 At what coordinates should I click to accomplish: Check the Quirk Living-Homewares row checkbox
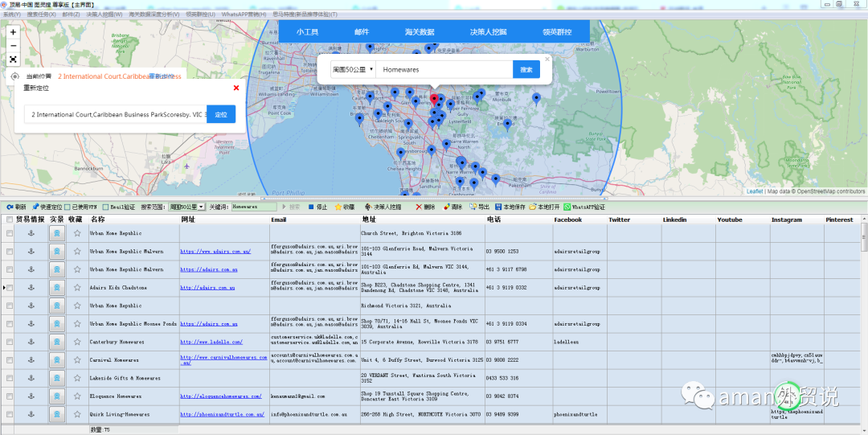pos(9,414)
